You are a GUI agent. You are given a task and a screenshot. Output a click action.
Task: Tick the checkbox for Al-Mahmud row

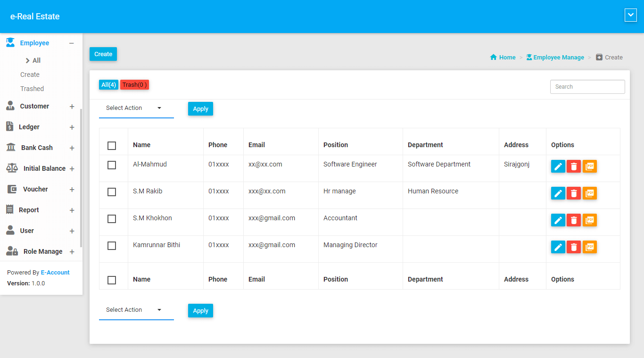pos(112,165)
